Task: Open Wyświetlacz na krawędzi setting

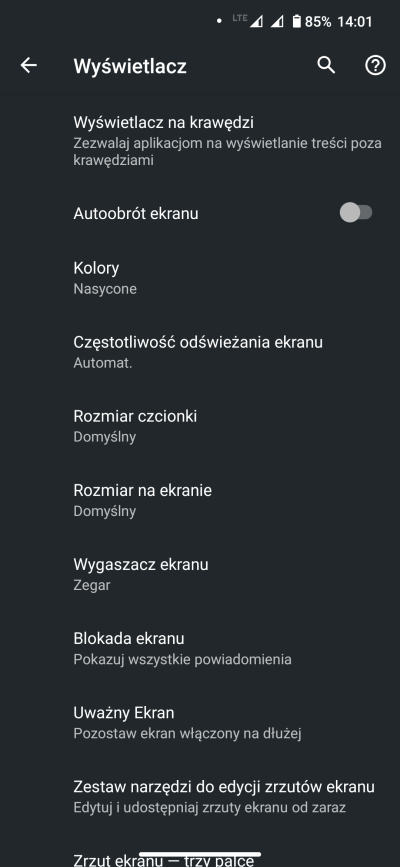Action: coord(200,140)
